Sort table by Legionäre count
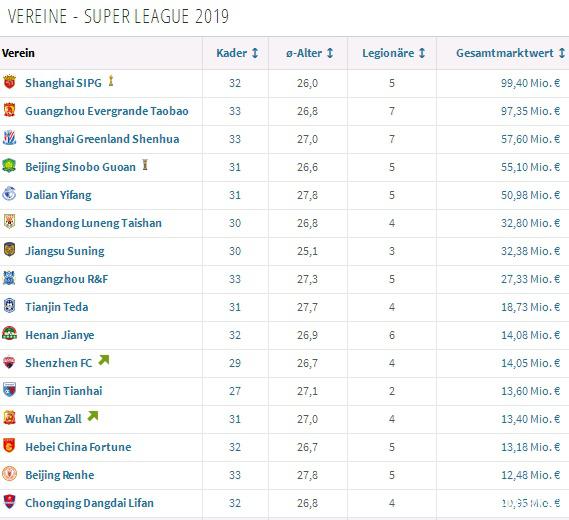Image resolution: width=569 pixels, height=520 pixels. point(394,53)
